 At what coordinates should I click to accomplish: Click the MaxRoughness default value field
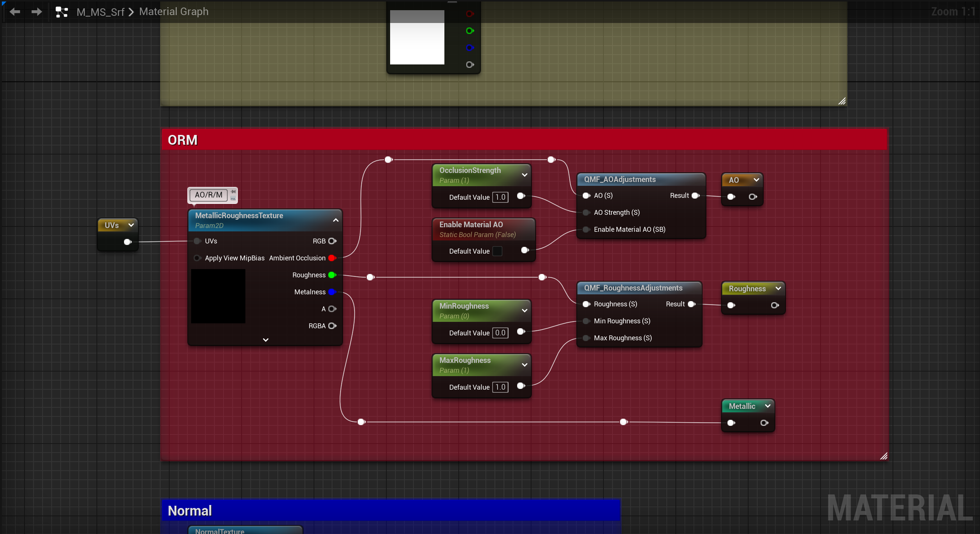point(500,387)
